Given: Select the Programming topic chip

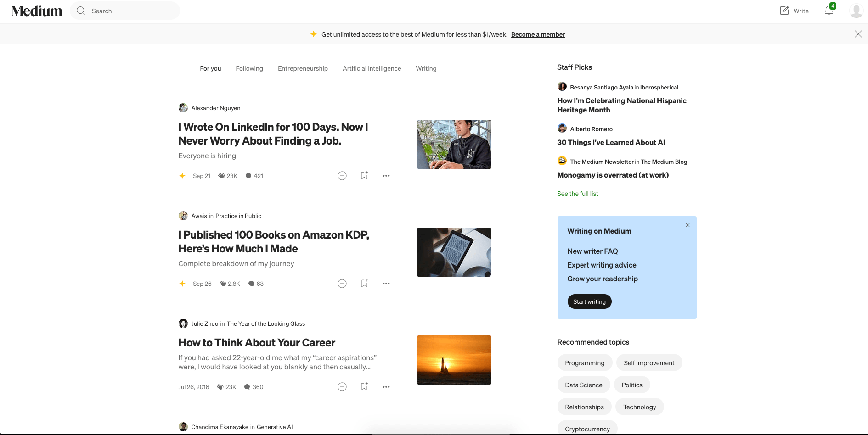Looking at the screenshot, I should point(585,363).
